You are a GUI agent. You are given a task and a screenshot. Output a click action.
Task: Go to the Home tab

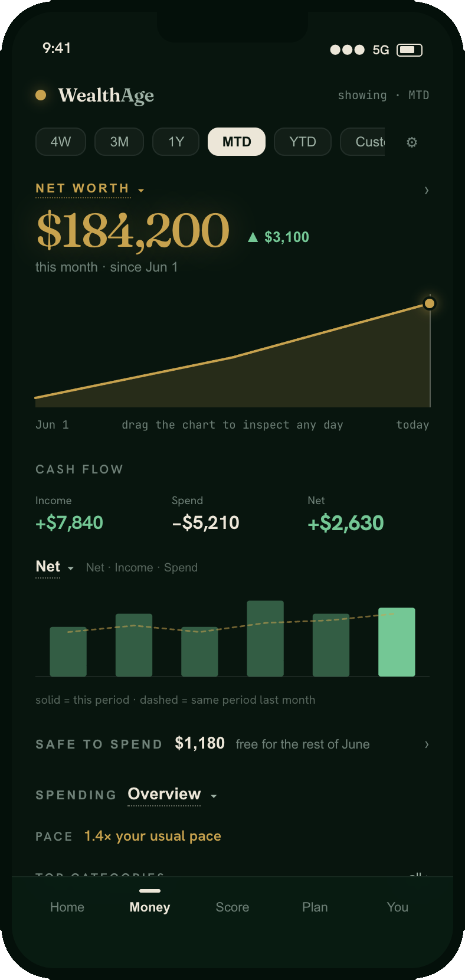pyautogui.click(x=67, y=907)
